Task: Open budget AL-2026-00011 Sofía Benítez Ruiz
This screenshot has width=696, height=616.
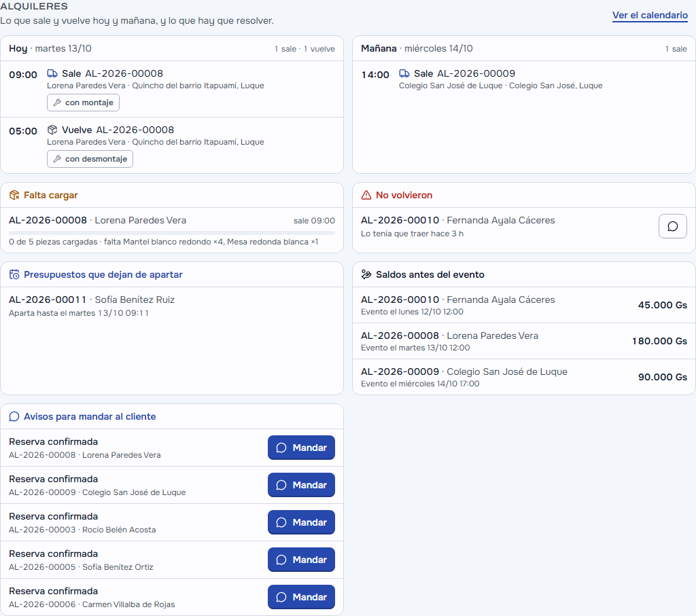Action: [x=172, y=306]
